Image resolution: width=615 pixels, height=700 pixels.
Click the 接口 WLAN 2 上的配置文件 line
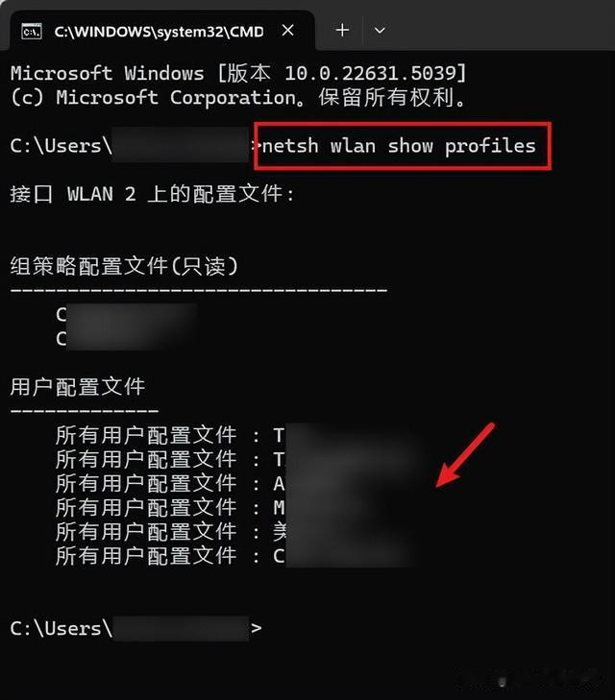click(x=152, y=194)
